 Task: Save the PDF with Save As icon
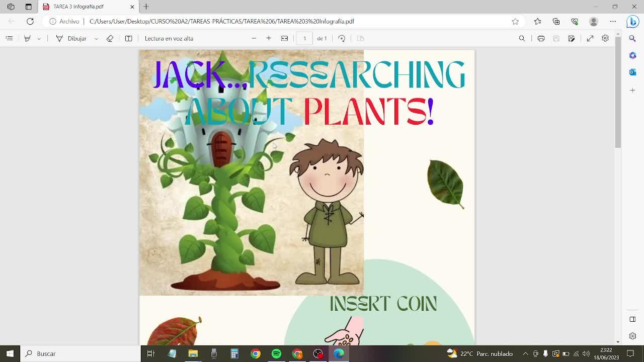tap(571, 38)
